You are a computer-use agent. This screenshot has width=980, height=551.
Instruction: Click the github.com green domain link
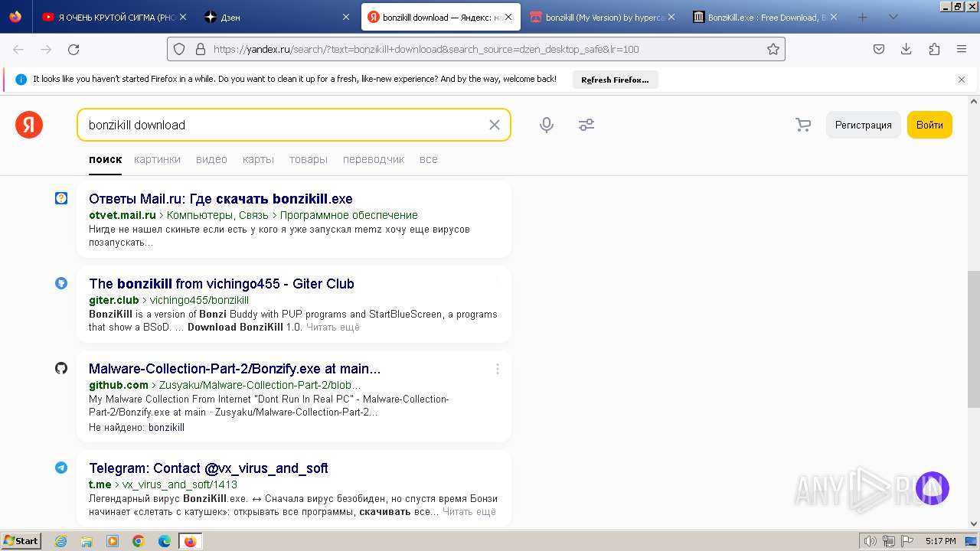119,385
